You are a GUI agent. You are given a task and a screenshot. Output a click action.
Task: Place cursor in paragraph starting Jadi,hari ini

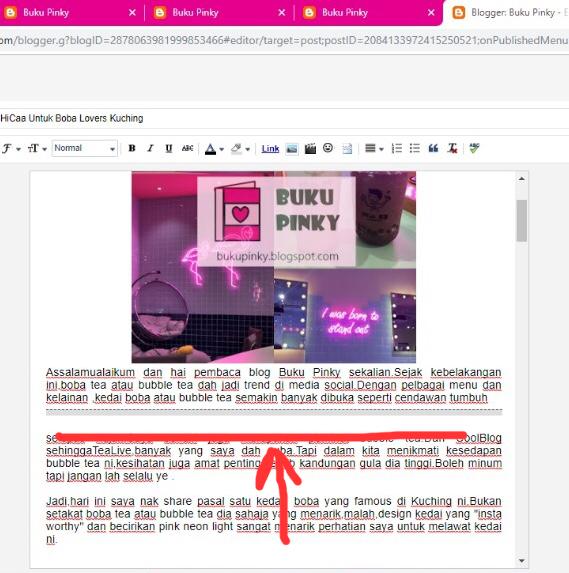click(x=274, y=520)
